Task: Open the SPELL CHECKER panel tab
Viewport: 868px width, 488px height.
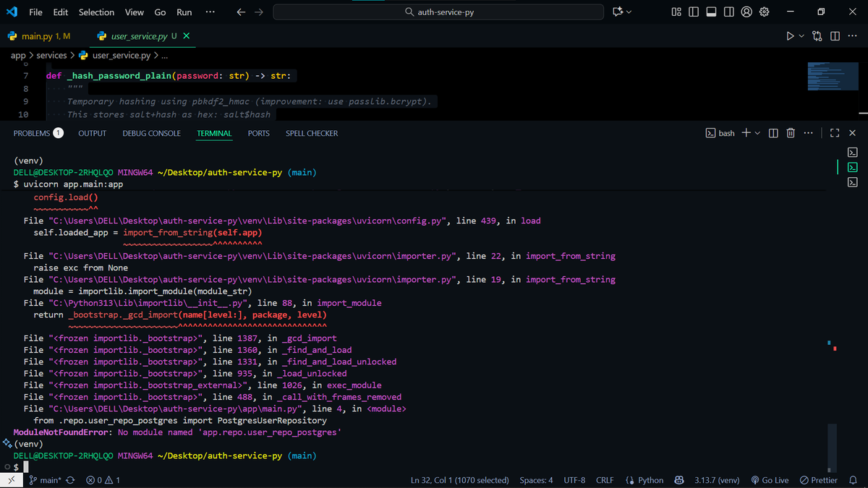Action: click(312, 133)
